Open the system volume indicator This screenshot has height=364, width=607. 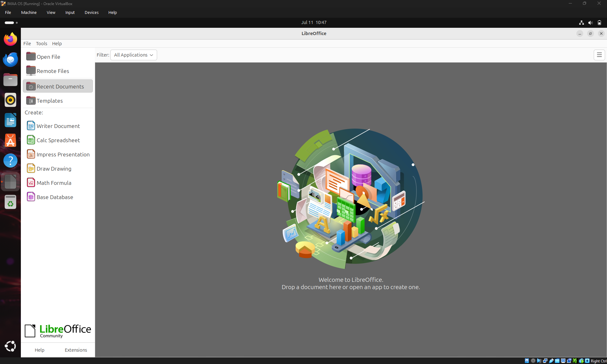point(590,22)
